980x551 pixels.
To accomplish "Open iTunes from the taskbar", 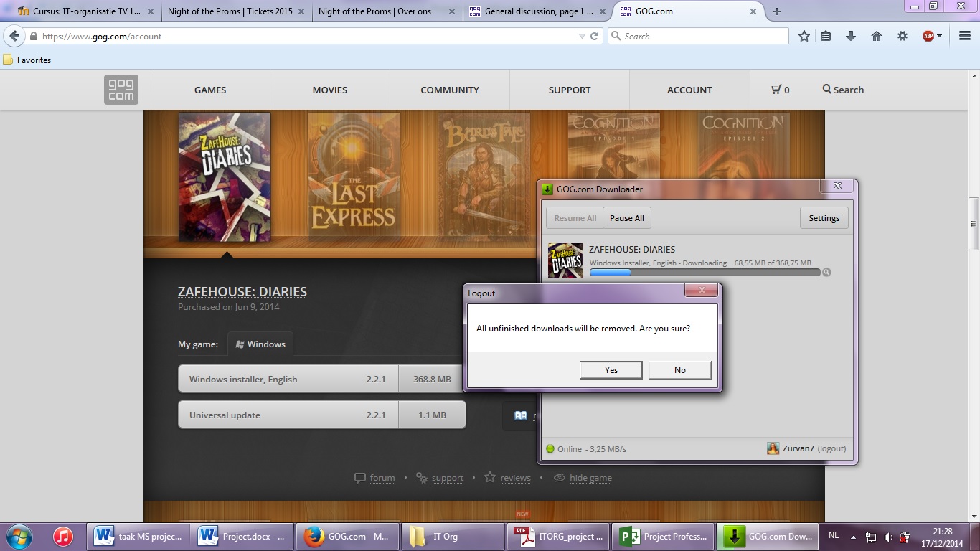I will tap(63, 536).
